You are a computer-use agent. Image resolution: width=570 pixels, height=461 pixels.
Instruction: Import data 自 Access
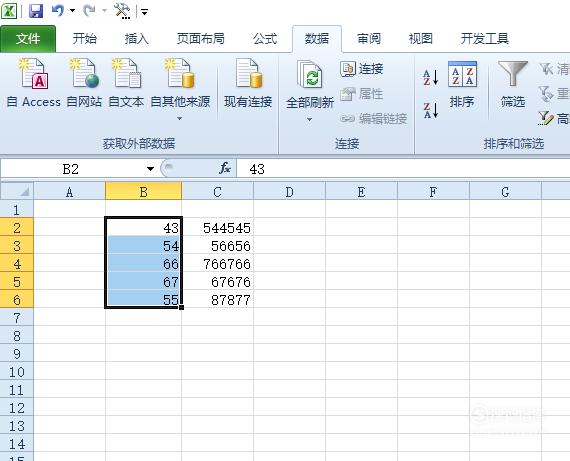(x=34, y=84)
